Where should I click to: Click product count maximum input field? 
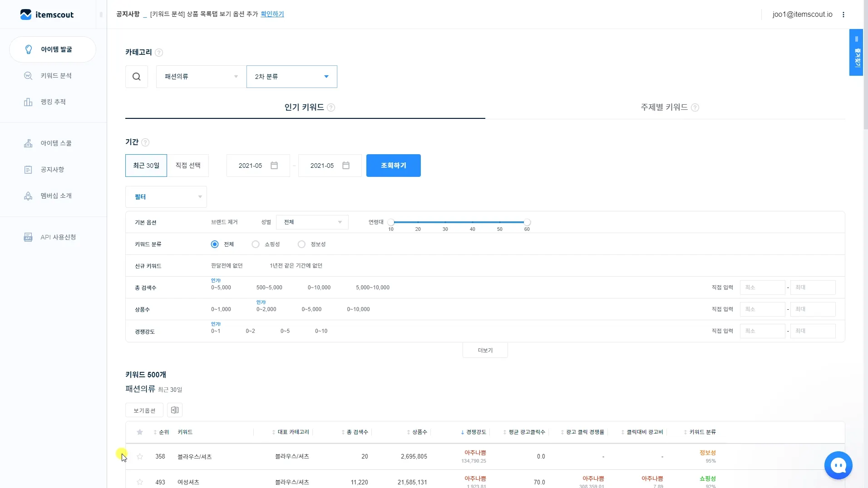[x=813, y=309]
